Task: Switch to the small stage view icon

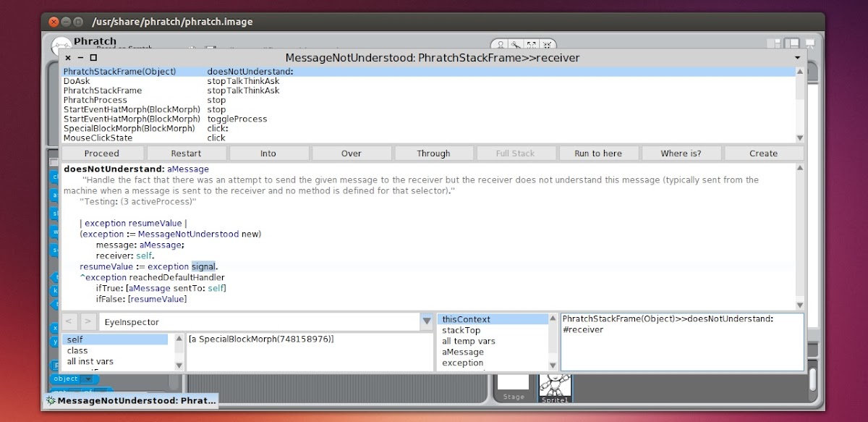Action: 774,45
